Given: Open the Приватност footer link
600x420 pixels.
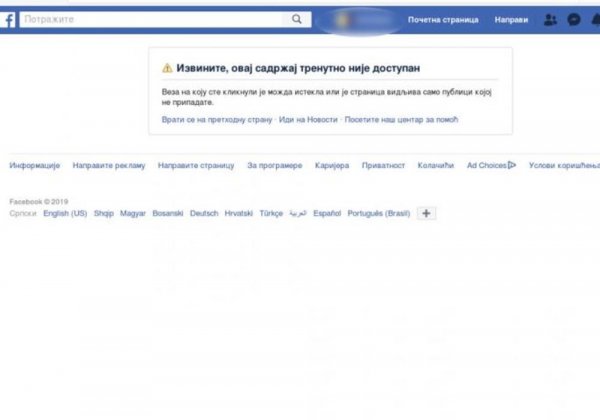Looking at the screenshot, I should tap(383, 165).
